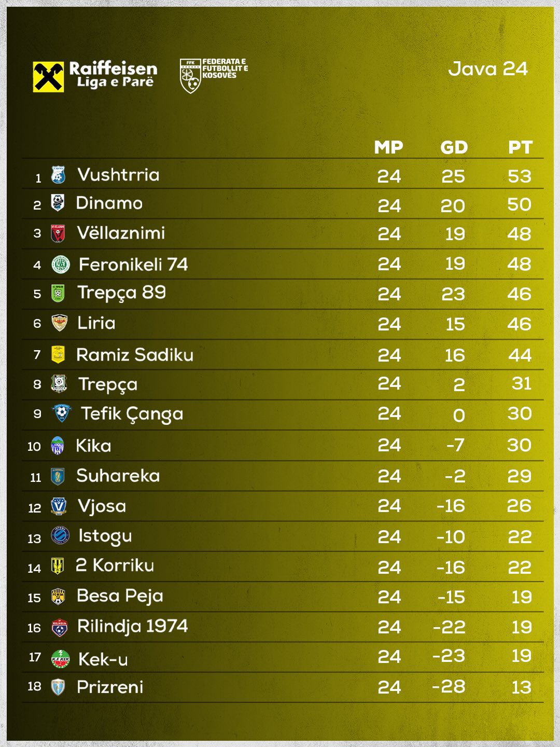Screen dimensions: 560x747
Task: Click the Feronikeli 74 green crest
Action: click(x=61, y=265)
